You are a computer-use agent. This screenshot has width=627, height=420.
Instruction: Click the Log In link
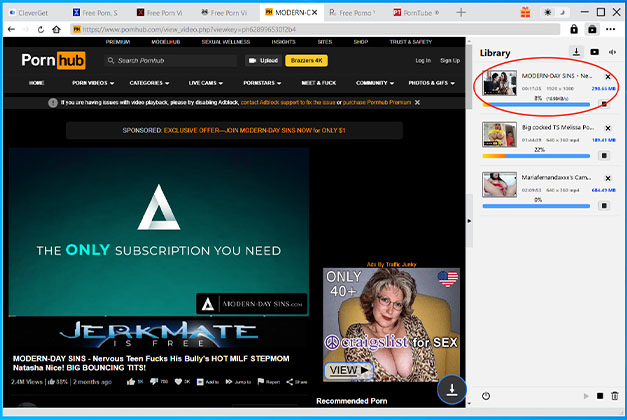[x=422, y=61]
